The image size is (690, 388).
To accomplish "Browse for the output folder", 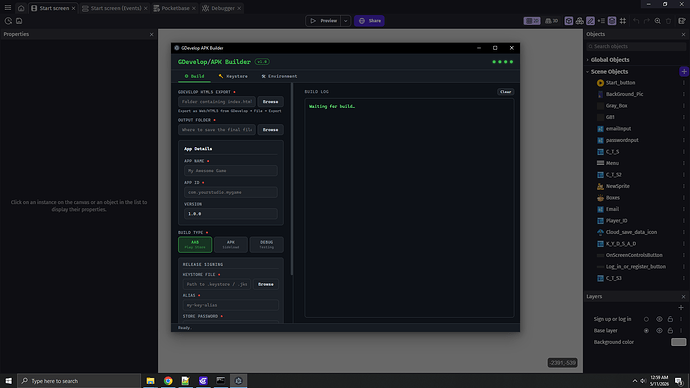I will pos(270,130).
